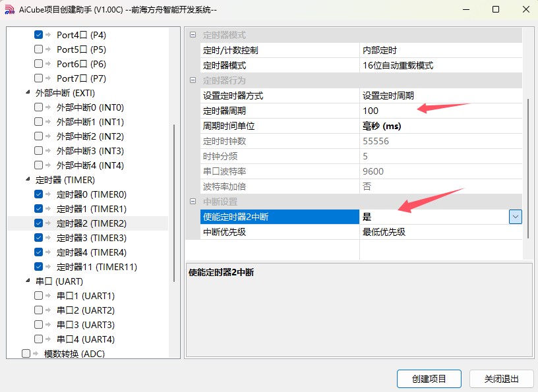Select 外部中断4 (INT4) tree item
The height and width of the screenshot is (392, 538).
pyautogui.click(x=90, y=165)
